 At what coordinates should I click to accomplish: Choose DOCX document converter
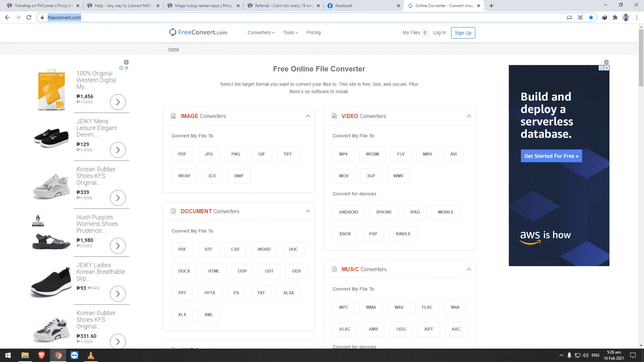[x=184, y=271]
